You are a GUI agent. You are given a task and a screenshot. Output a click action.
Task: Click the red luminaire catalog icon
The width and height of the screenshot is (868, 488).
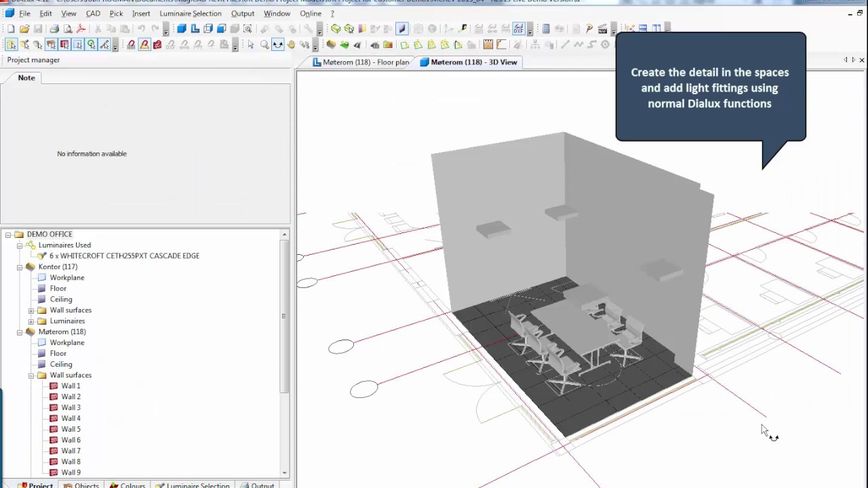pyautogui.click(x=157, y=45)
